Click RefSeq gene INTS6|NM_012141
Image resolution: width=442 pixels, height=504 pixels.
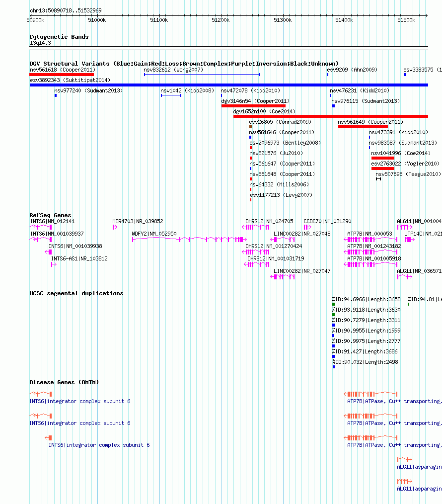coord(52,222)
